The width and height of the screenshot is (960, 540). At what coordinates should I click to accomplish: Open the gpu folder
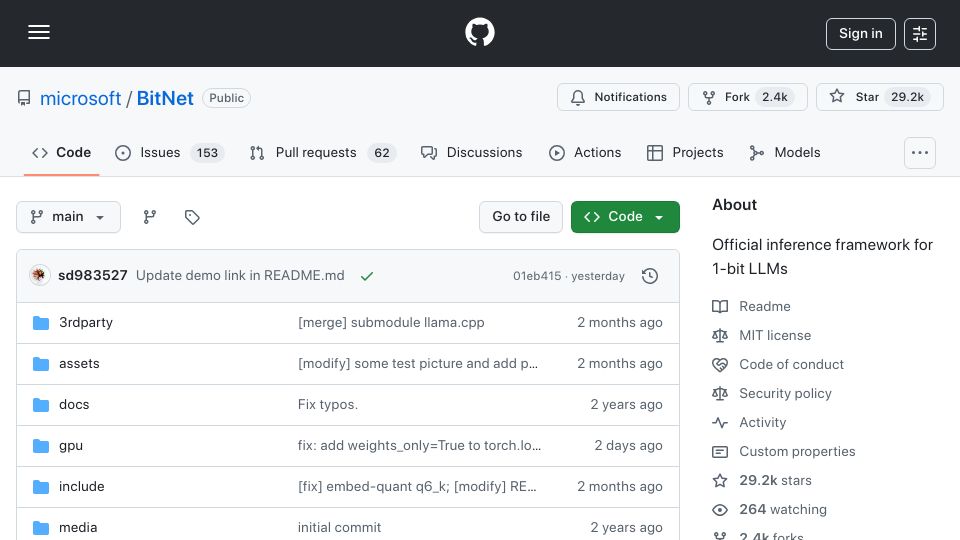(x=71, y=446)
